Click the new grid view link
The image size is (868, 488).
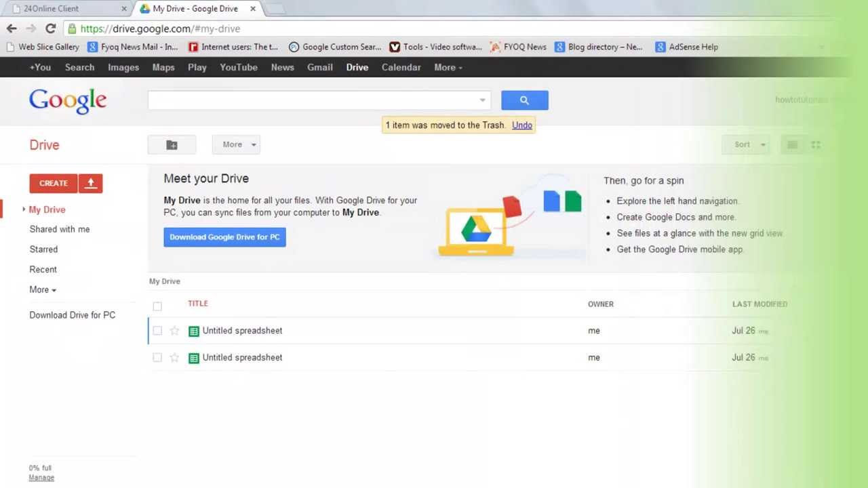(x=757, y=233)
